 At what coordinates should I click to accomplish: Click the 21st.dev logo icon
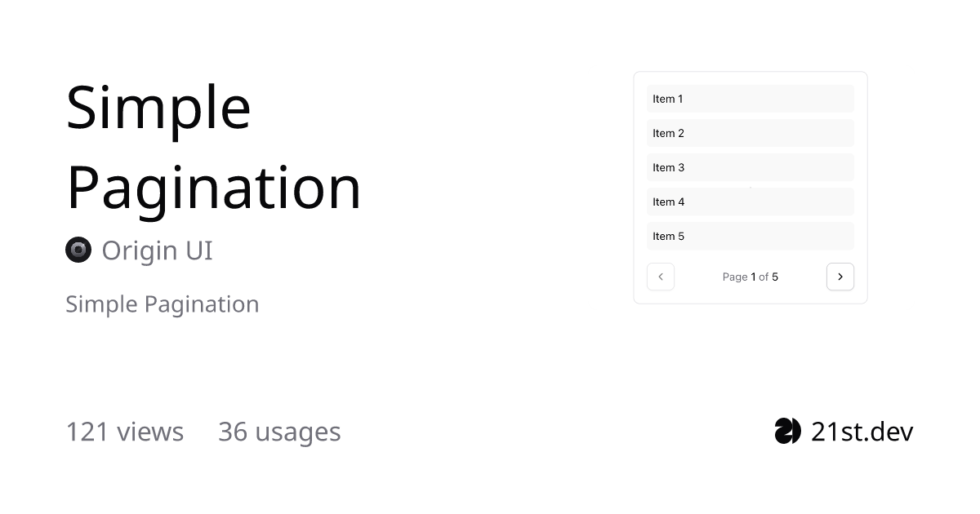point(788,431)
